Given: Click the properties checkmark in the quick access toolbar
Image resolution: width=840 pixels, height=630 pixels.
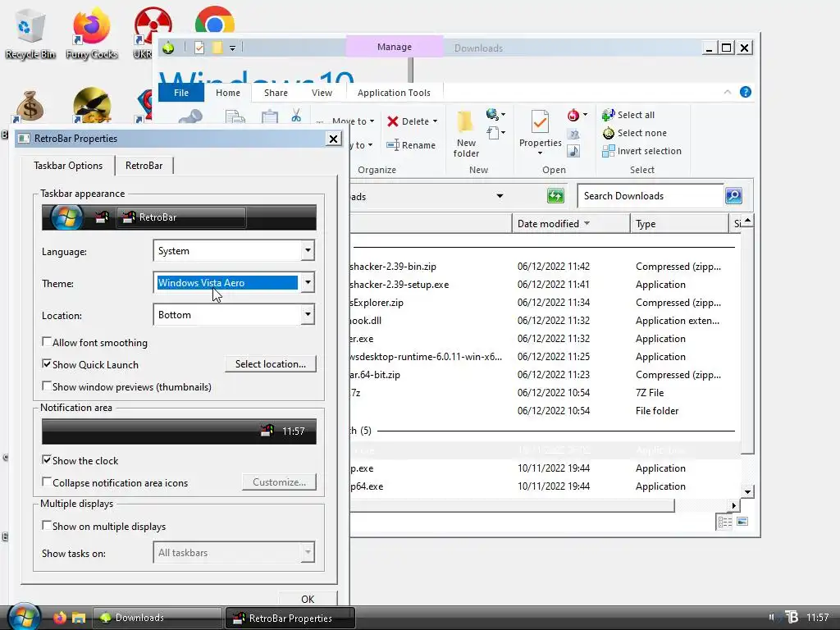Looking at the screenshot, I should (199, 48).
